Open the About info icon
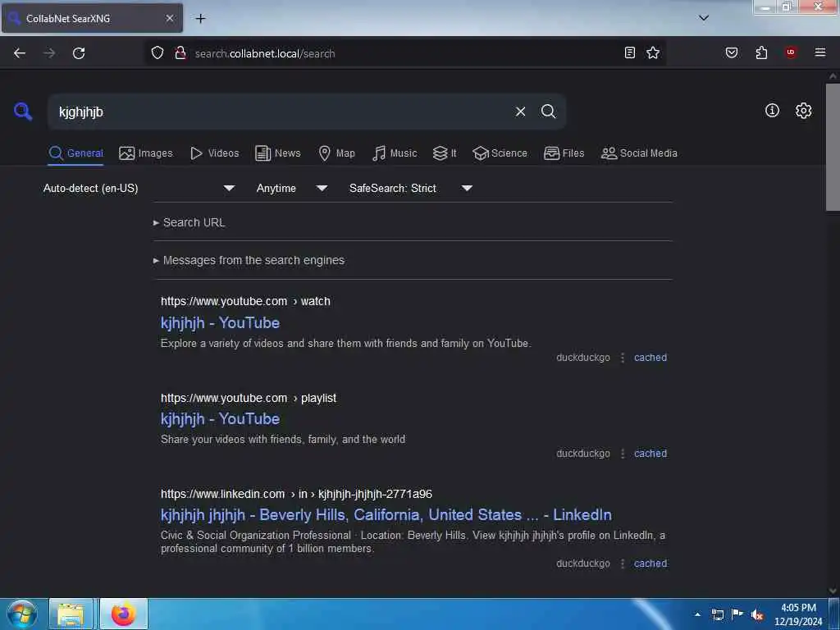 coord(772,111)
